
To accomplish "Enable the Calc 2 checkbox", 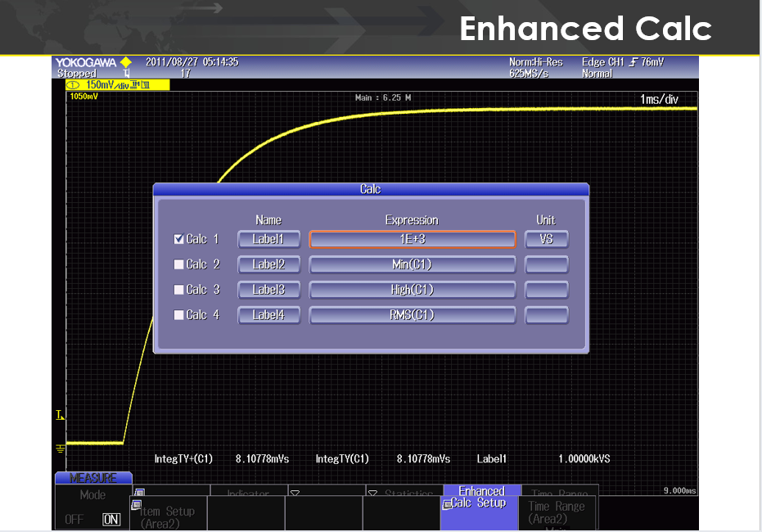I will tap(179, 264).
